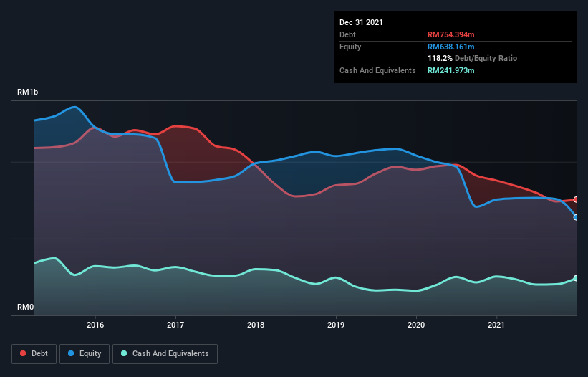This screenshot has height=377, width=588.
Task: Click the blue Equity endpoint marker
Action: (576, 217)
